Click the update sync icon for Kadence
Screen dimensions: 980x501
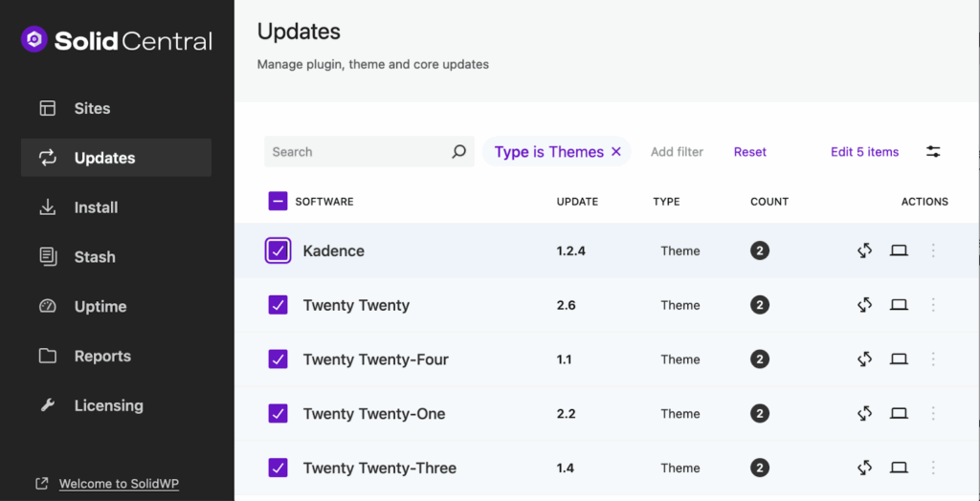point(864,250)
